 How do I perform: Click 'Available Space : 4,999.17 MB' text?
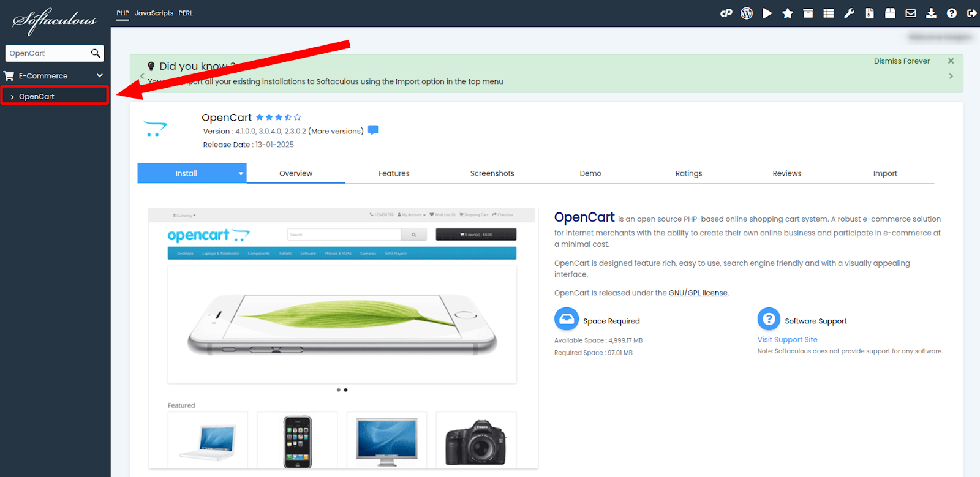598,340
